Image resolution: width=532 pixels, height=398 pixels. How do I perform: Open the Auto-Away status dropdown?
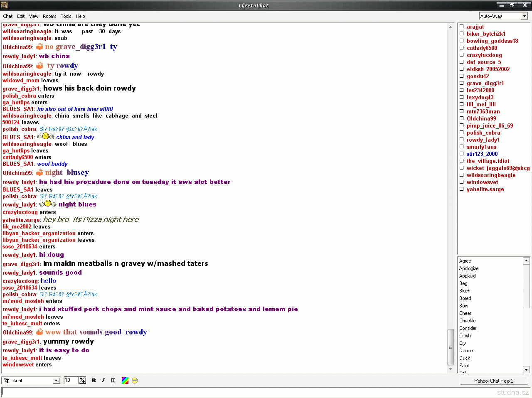pos(524,16)
